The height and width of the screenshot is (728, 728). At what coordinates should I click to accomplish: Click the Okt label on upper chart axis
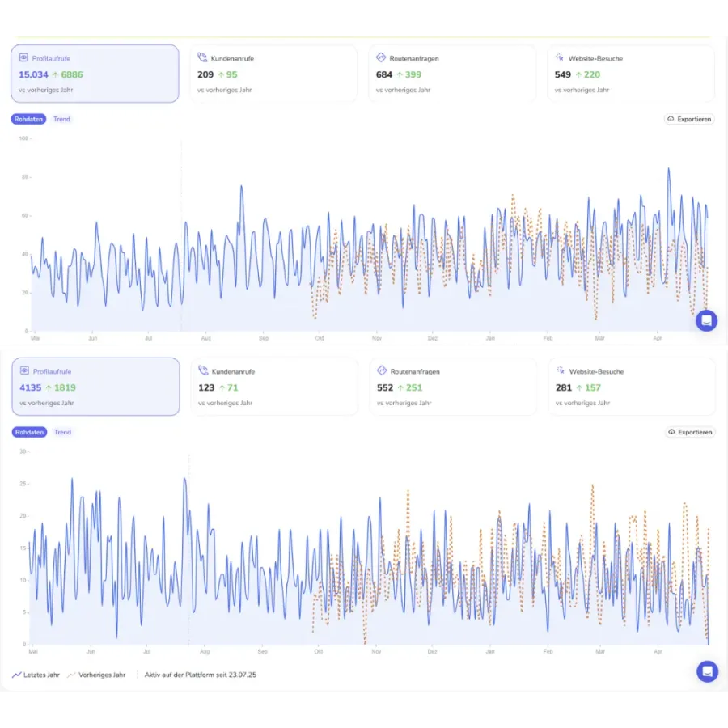[320, 338]
